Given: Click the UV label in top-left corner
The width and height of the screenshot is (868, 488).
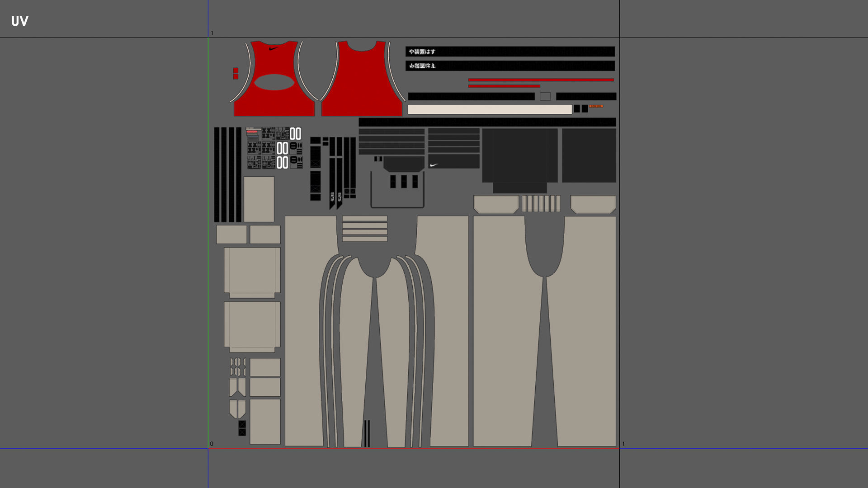Looking at the screenshot, I should (x=19, y=21).
